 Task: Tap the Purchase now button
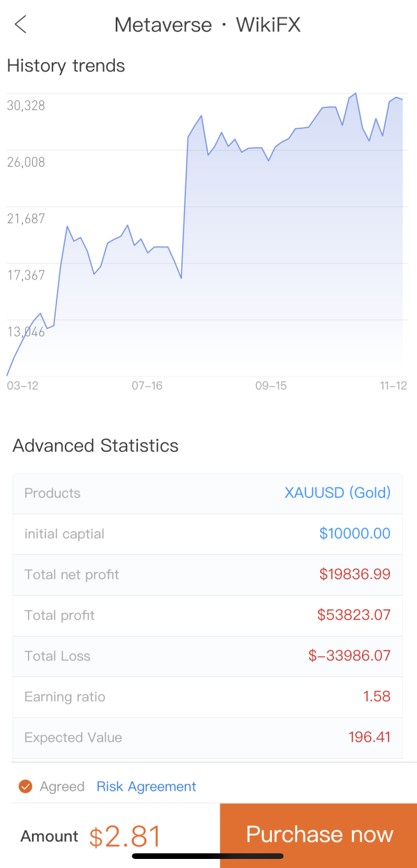(x=319, y=835)
